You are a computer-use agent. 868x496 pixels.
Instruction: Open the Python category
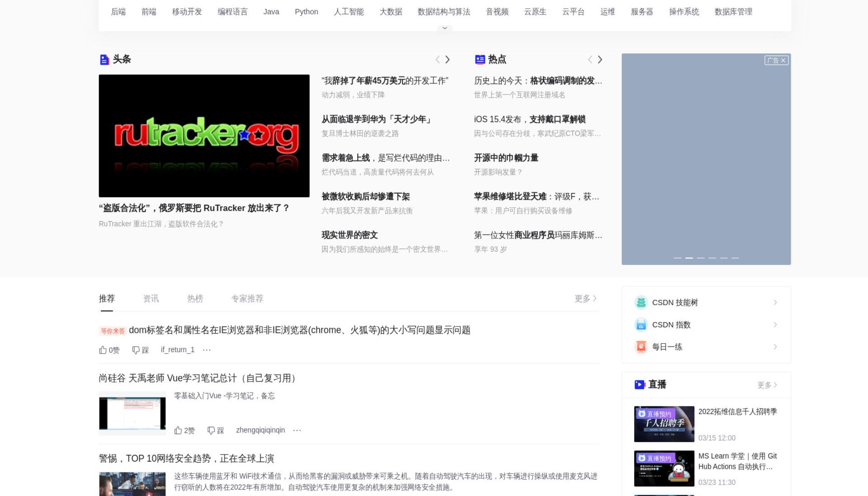pyautogui.click(x=307, y=12)
